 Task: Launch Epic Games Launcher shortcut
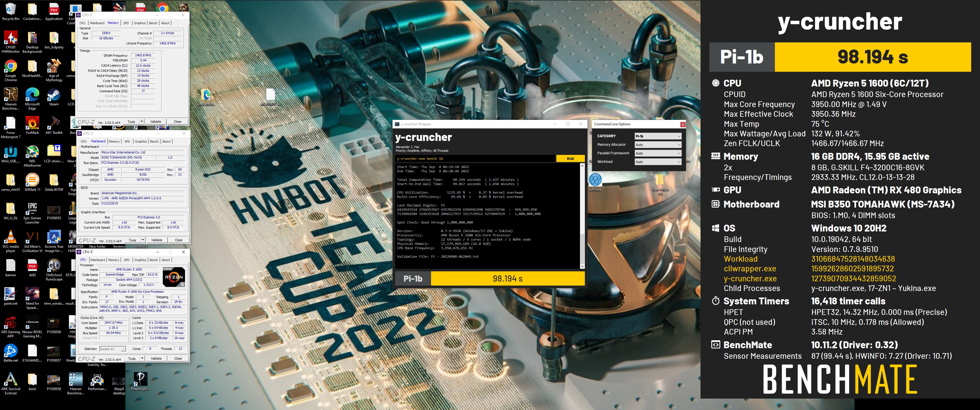click(x=32, y=213)
